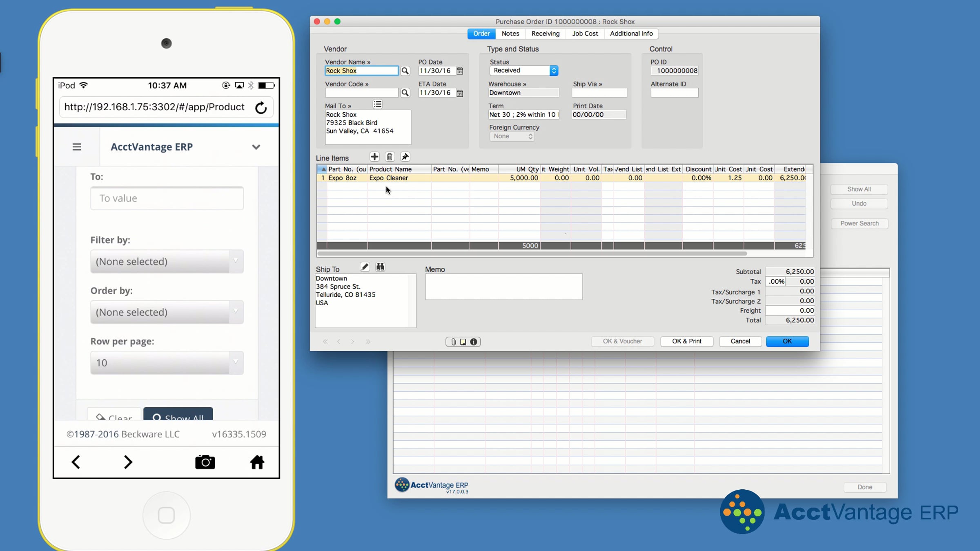Search Ship To addresses with binoculars icon
This screenshot has width=980, height=551.
[380, 267]
